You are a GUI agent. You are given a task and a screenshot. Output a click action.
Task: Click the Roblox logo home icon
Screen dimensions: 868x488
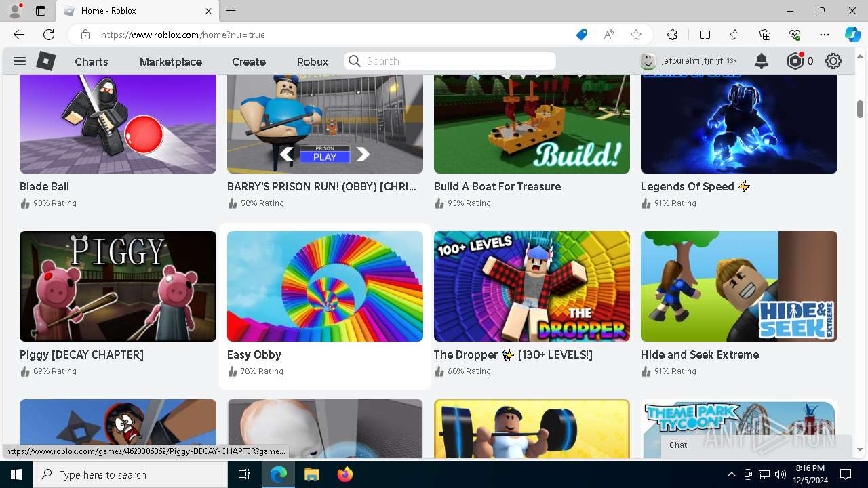[x=45, y=61]
